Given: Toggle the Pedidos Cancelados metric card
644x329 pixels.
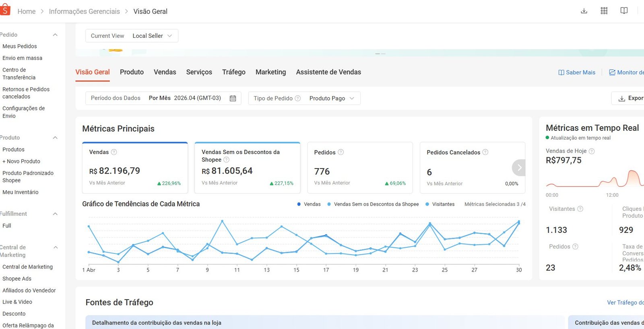Looking at the screenshot, I should click(x=473, y=168).
